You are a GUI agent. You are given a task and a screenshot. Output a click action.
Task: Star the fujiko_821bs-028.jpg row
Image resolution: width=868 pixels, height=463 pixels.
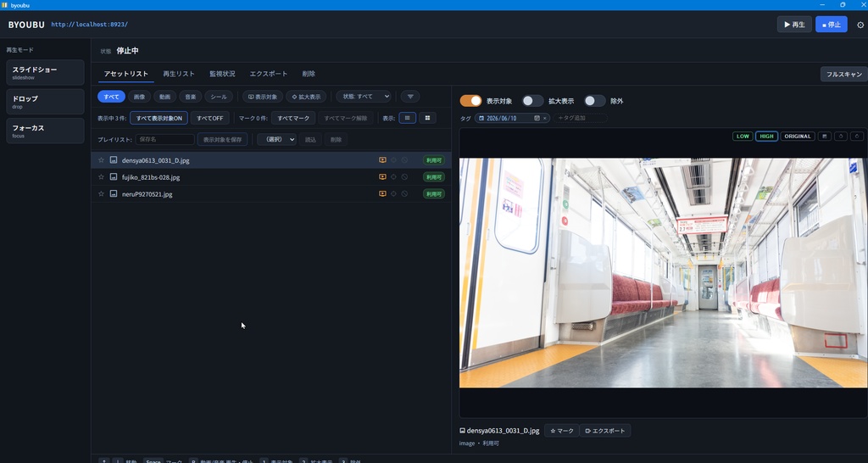pos(102,177)
